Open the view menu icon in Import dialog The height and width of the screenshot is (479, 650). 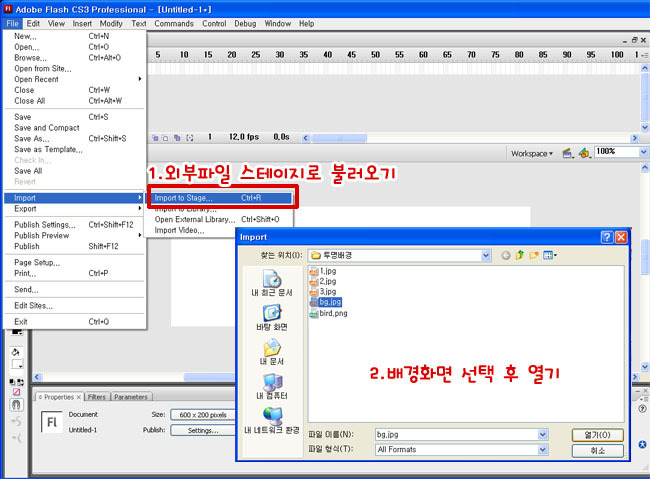coord(550,255)
